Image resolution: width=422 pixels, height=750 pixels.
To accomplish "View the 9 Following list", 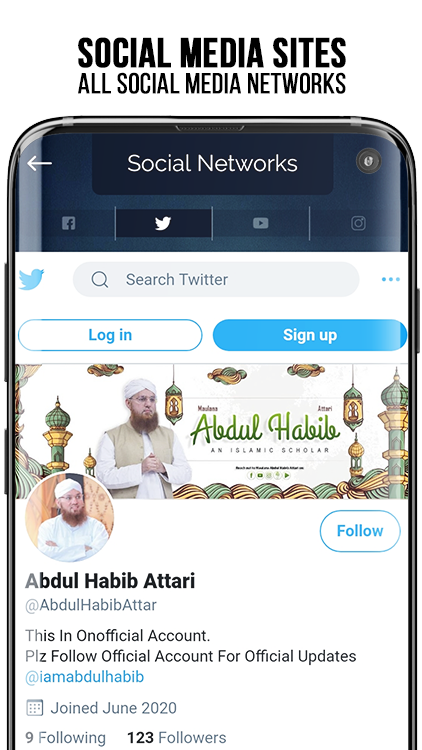I will [x=66, y=738].
